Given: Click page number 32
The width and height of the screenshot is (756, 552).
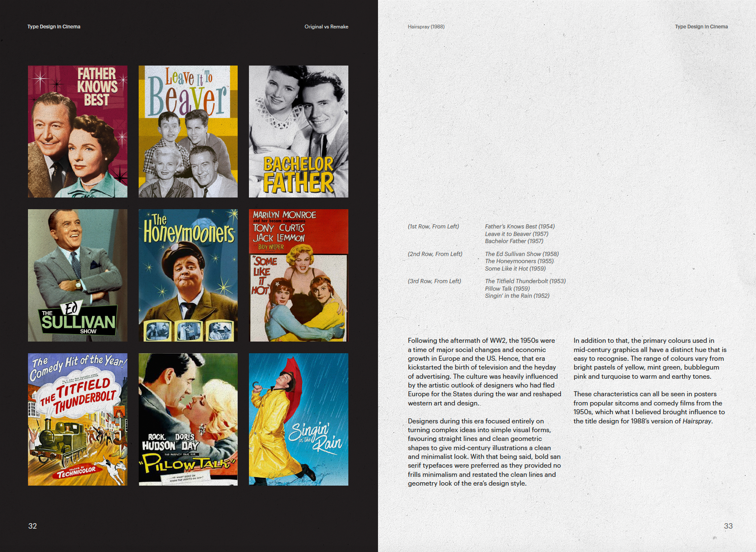Looking at the screenshot, I should pyautogui.click(x=33, y=526).
